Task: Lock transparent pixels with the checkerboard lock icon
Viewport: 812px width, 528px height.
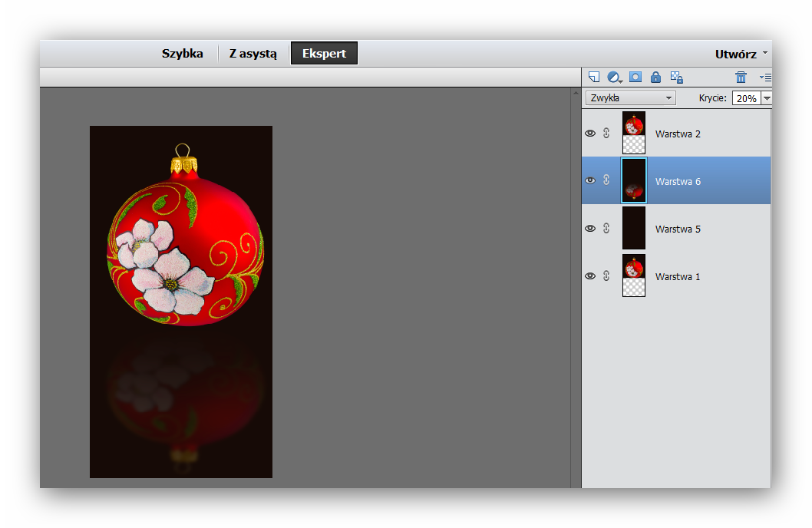Action: [x=676, y=78]
